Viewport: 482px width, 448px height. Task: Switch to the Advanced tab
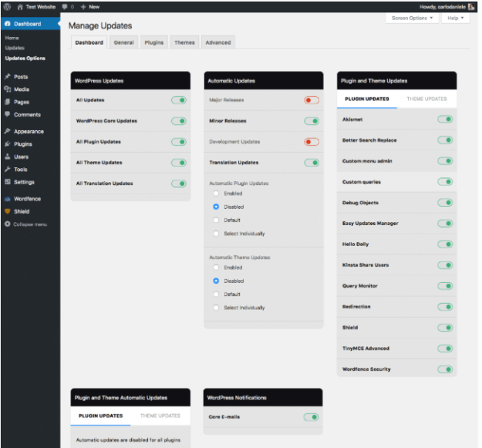coord(218,42)
